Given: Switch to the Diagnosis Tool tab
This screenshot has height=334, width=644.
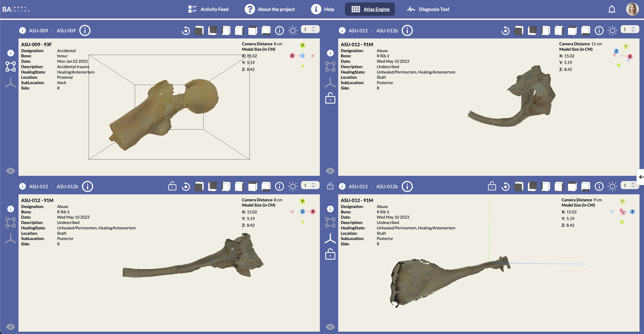Looking at the screenshot, I should click(x=428, y=9).
